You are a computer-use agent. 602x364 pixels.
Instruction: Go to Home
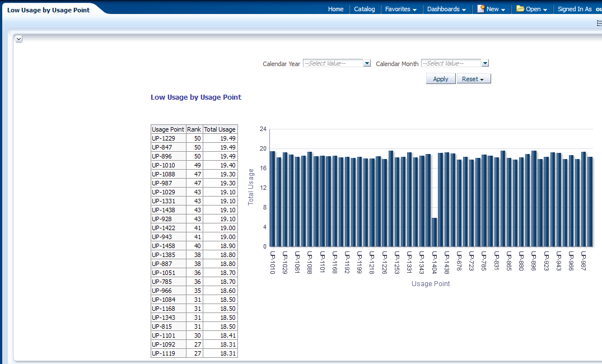[335, 9]
